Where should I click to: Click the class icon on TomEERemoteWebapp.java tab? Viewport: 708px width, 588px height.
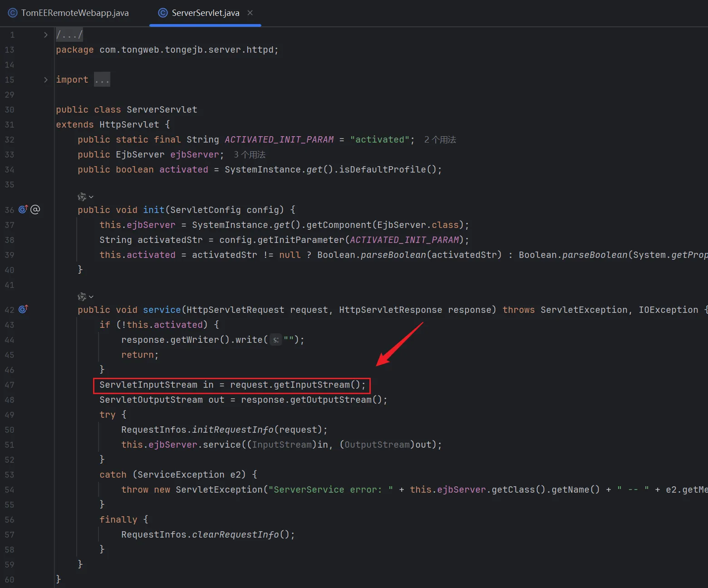click(x=13, y=13)
